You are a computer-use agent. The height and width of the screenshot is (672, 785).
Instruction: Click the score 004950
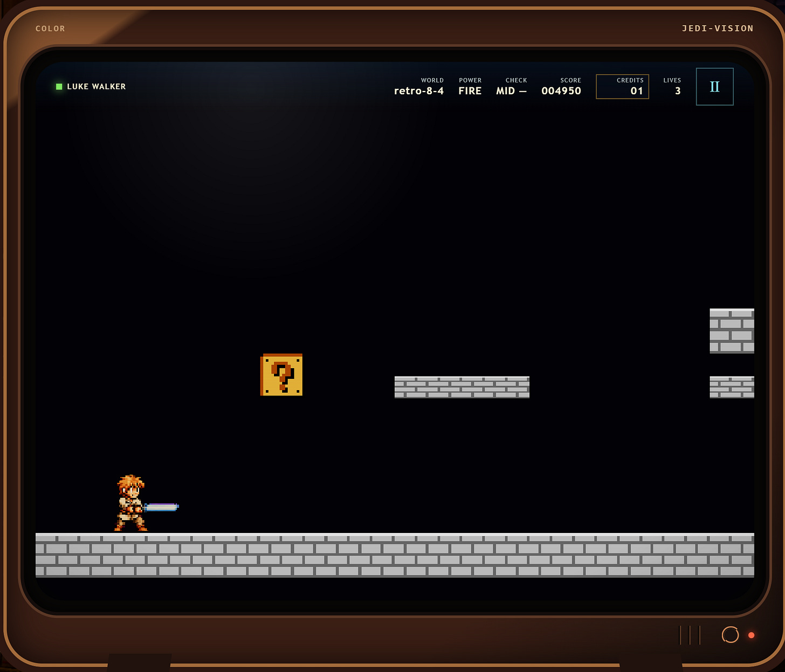pyautogui.click(x=561, y=91)
